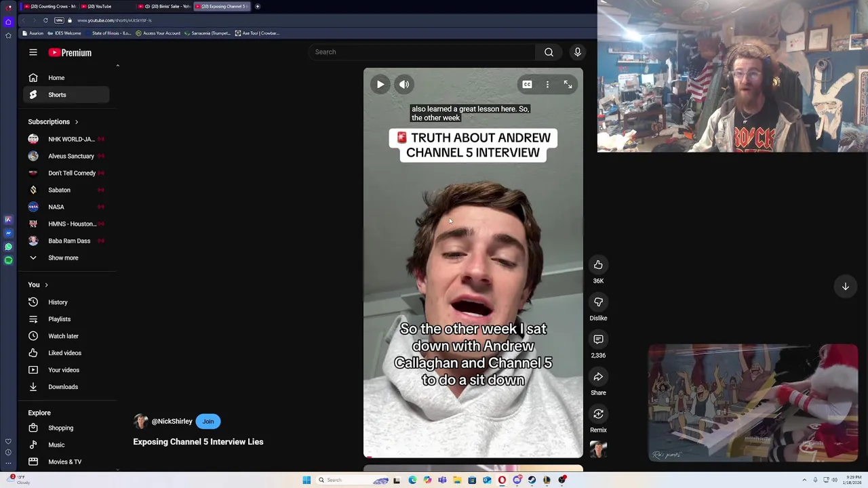Toggle the Opera VPN badge

59,20
